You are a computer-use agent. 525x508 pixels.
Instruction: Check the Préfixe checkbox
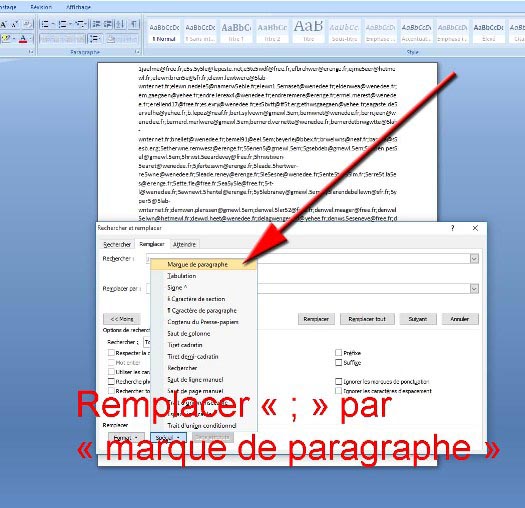pyautogui.click(x=339, y=352)
